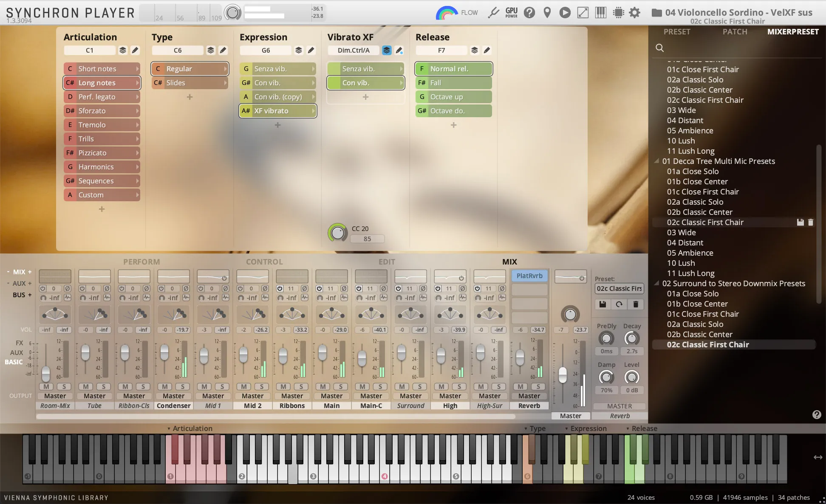The image size is (826, 504).
Task: Delete the highlighted 02c Classic First Chair row
Action: point(810,222)
